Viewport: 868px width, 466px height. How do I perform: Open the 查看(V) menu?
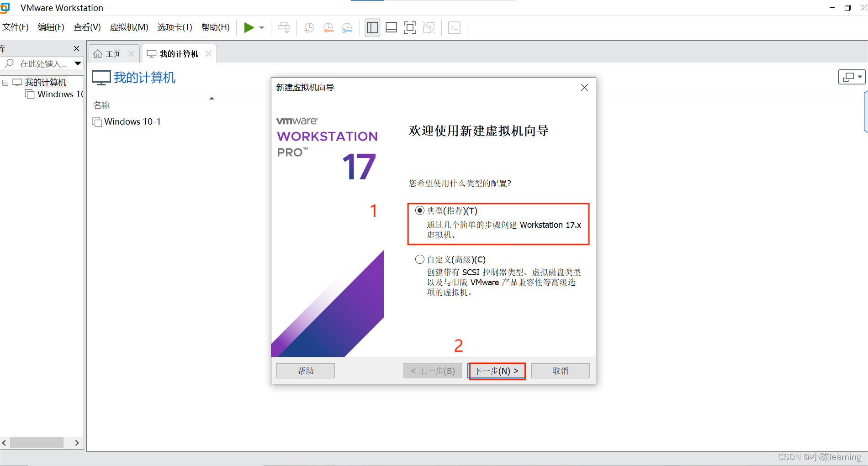(87, 27)
